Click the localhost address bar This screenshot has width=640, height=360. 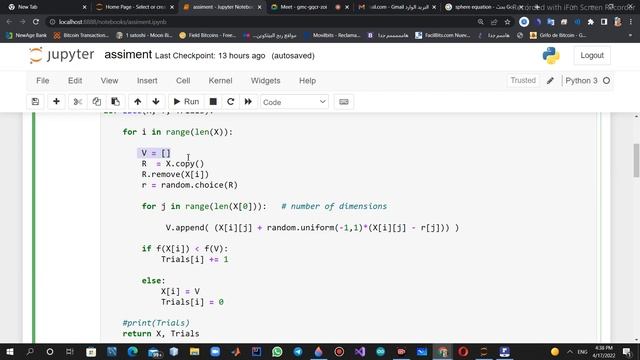point(261,22)
